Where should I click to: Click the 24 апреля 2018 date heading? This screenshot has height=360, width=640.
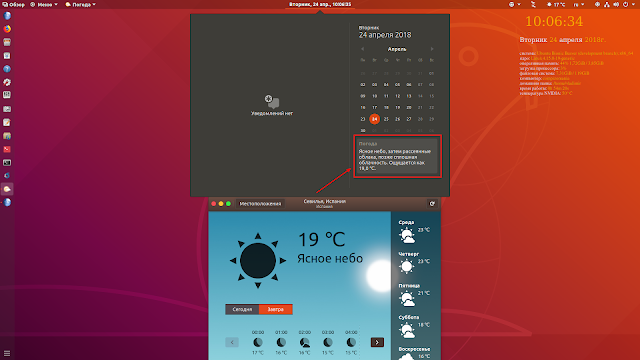[x=385, y=35]
